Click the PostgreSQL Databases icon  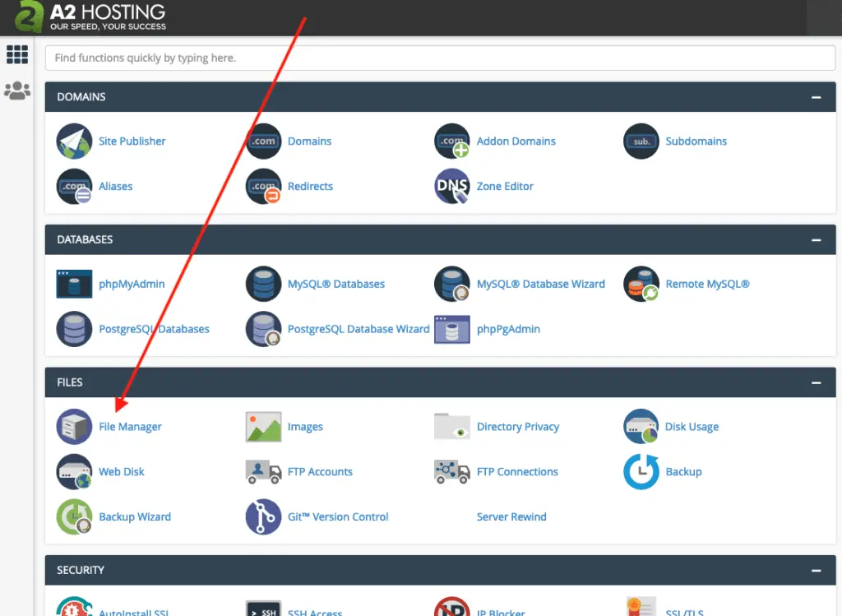(x=74, y=329)
